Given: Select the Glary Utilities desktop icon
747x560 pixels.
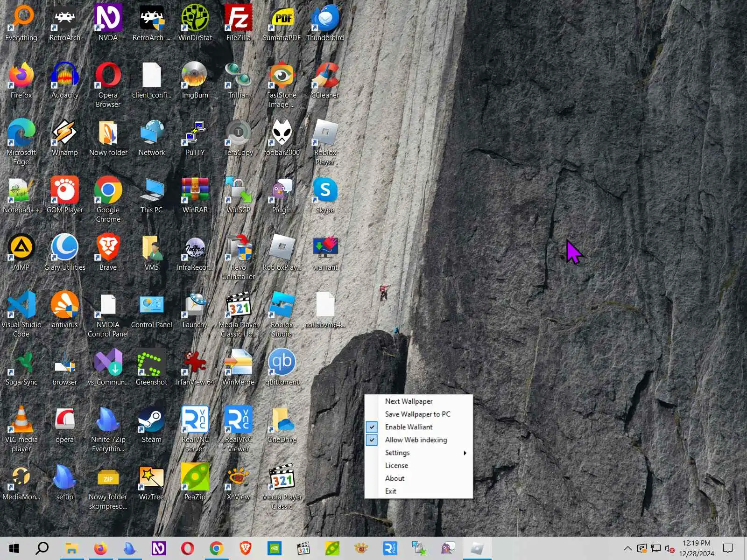Looking at the screenshot, I should tap(65, 252).
